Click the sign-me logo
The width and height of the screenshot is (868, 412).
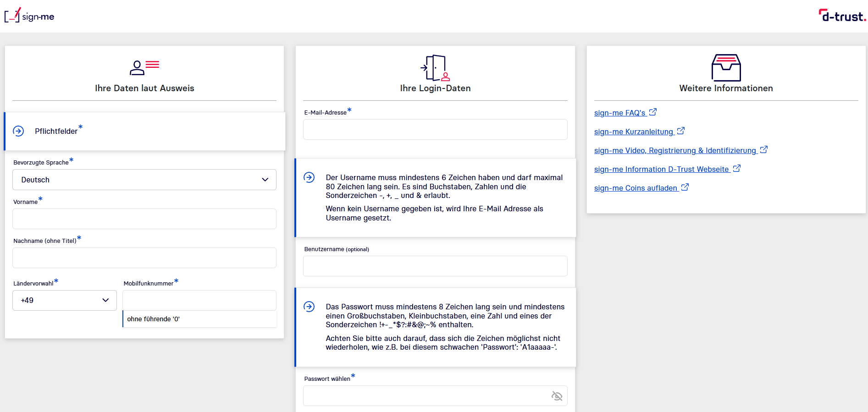(29, 16)
